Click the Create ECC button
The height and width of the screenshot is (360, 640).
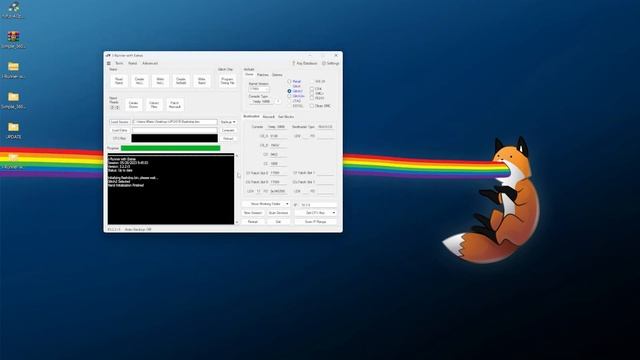pyautogui.click(x=140, y=81)
